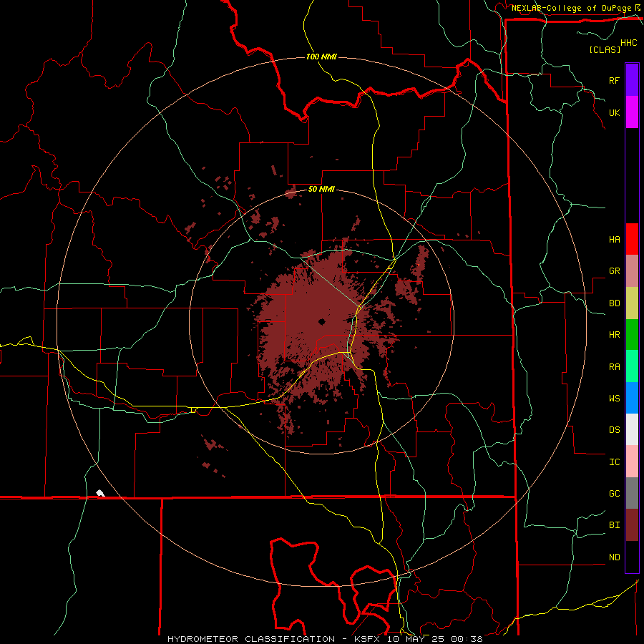Click the HHC product code label

click(628, 43)
